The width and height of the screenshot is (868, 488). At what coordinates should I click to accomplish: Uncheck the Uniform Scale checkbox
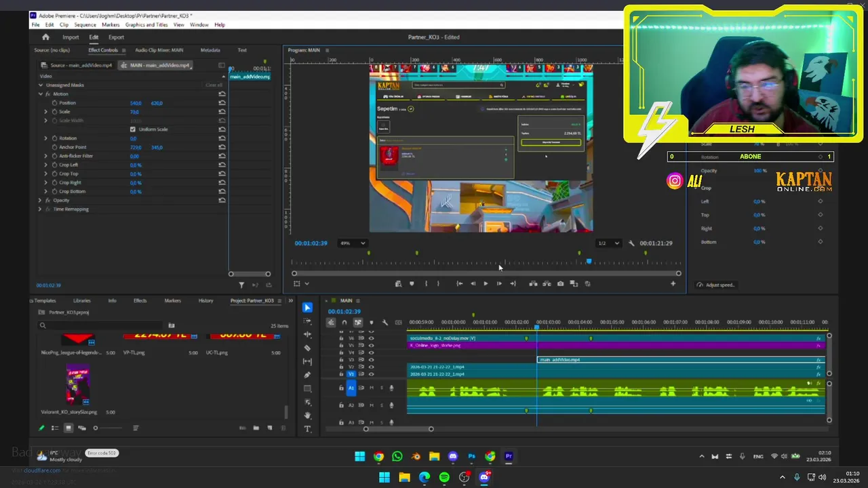(x=132, y=129)
